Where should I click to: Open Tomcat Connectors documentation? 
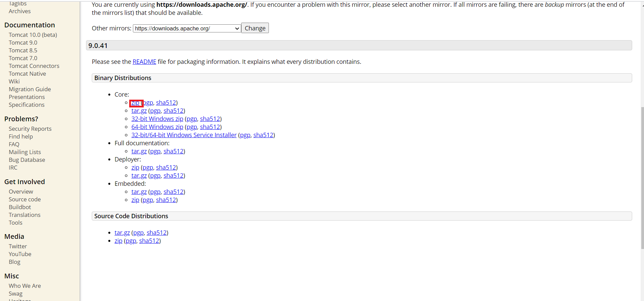point(34,66)
